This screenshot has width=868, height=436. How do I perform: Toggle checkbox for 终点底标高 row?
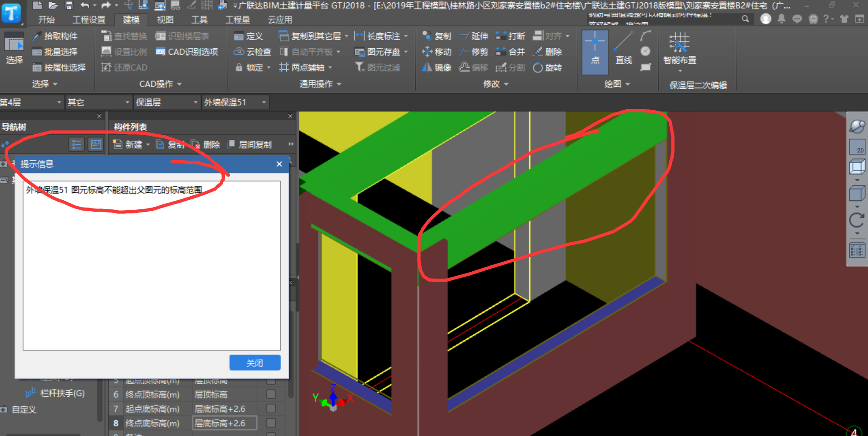(x=271, y=423)
